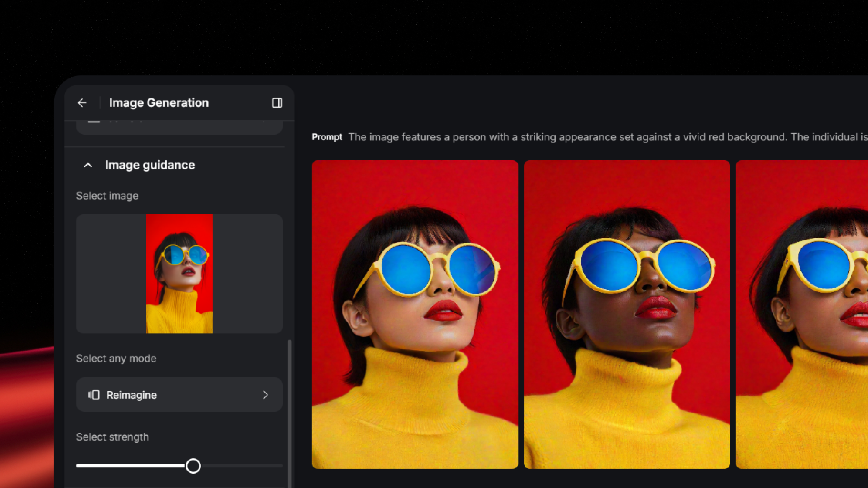Open the Reimagine mode dropdown
This screenshot has width=868, height=488.
(179, 394)
